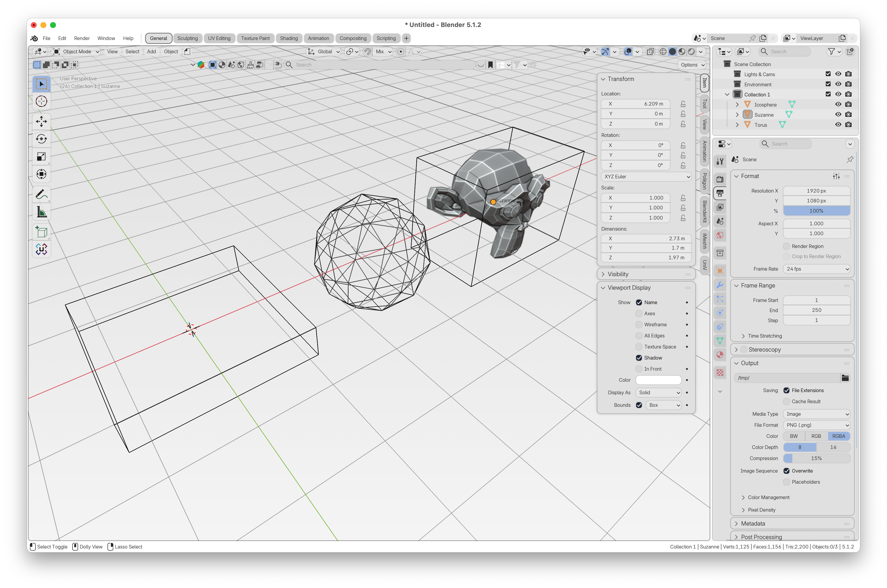
Task: Switch to the Shading workspace tab
Action: tap(289, 38)
